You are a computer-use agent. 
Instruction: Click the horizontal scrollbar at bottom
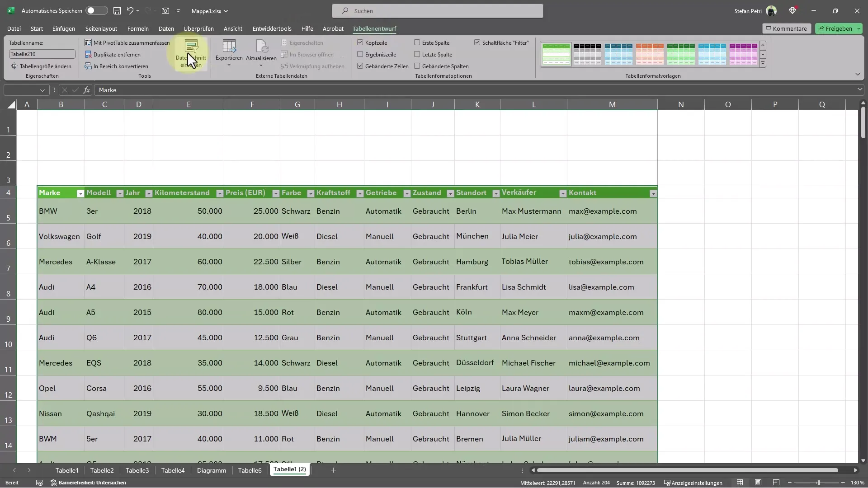[x=687, y=470]
